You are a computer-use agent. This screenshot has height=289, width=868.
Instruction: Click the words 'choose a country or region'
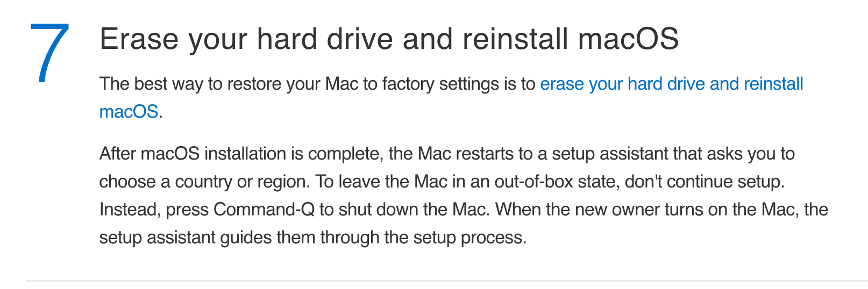(204, 182)
